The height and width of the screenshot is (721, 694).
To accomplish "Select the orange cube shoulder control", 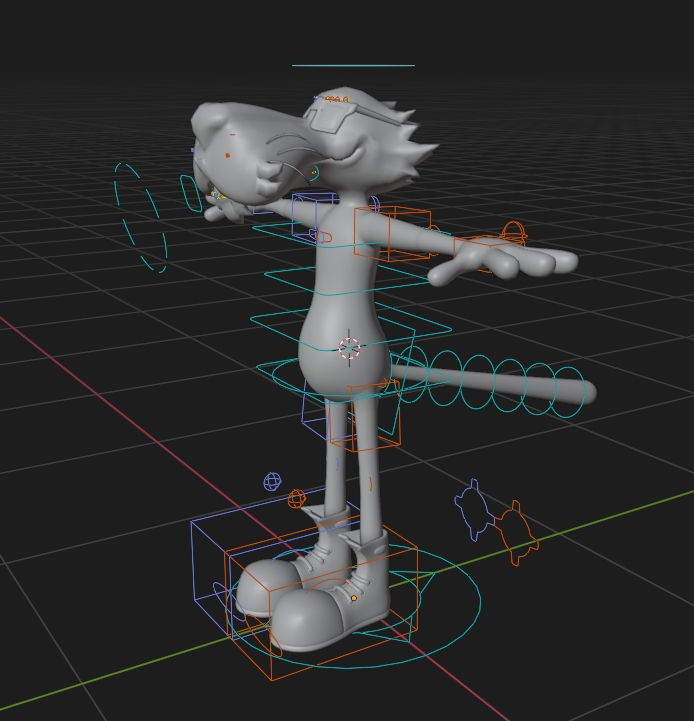I will pyautogui.click(x=392, y=234).
